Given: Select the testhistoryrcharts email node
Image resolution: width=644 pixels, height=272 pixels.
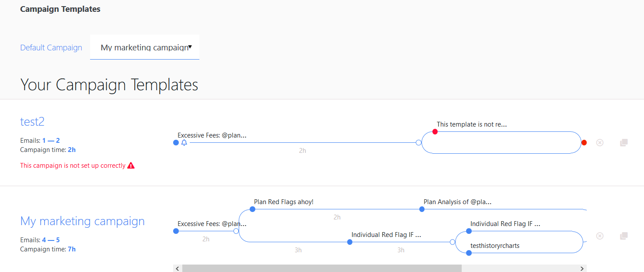Looking at the screenshot, I should pyautogui.click(x=469, y=253).
